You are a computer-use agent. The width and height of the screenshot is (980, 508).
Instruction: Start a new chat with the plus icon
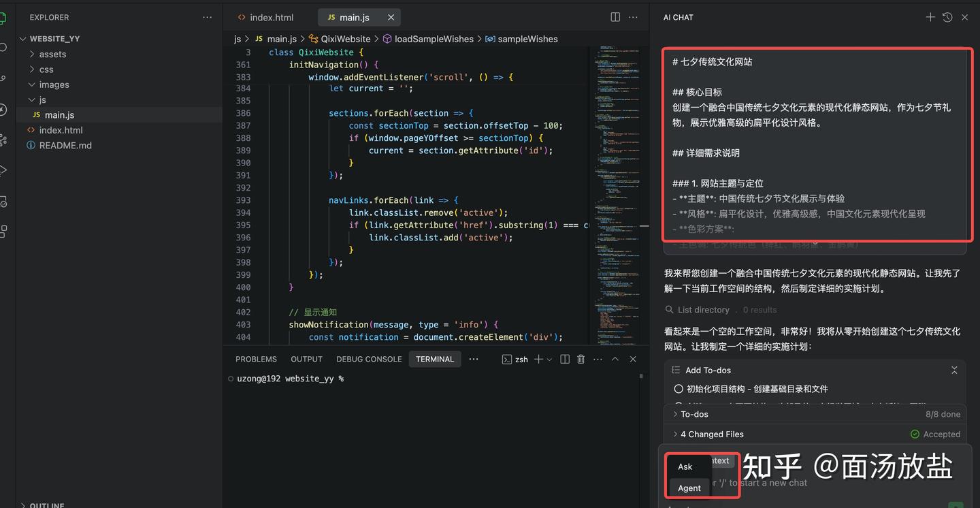[930, 17]
